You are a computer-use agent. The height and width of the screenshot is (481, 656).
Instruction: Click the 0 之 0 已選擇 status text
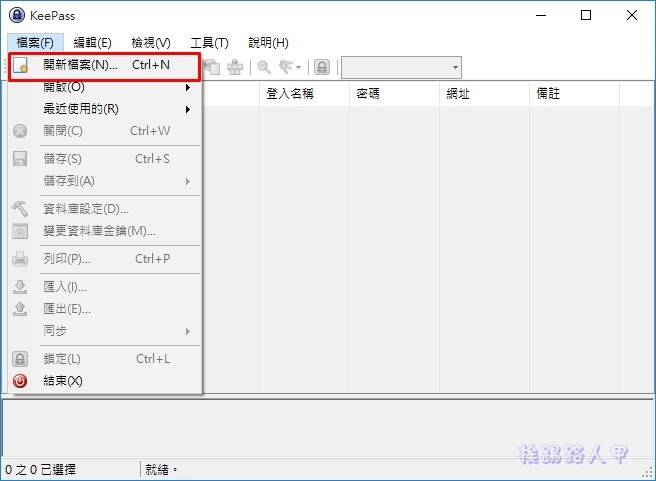coord(41,470)
